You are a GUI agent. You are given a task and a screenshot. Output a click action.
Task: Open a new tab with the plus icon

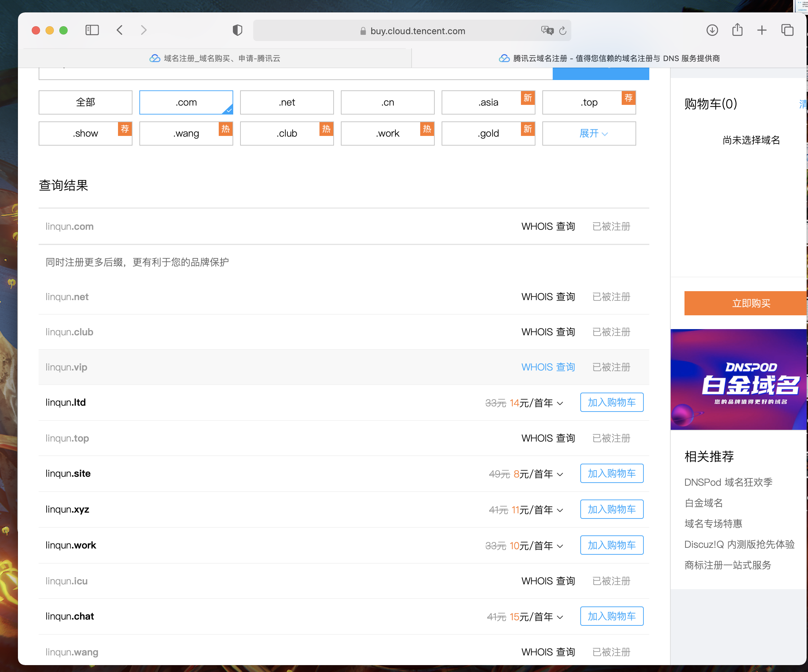[762, 30]
